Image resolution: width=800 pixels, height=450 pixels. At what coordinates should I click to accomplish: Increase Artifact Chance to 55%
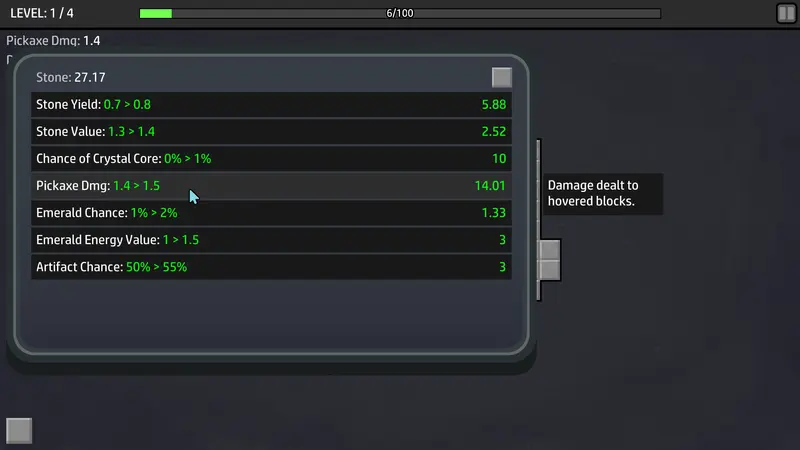[271, 267]
